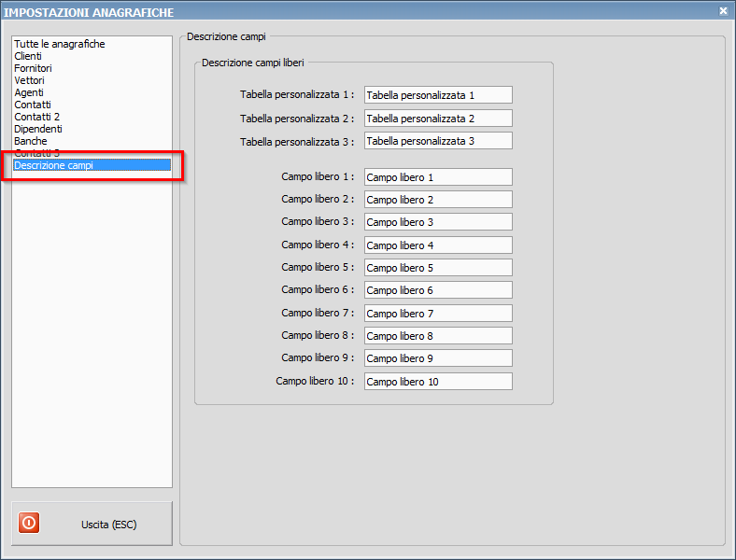Click the 'Campo libero 3 :' label

click(318, 221)
